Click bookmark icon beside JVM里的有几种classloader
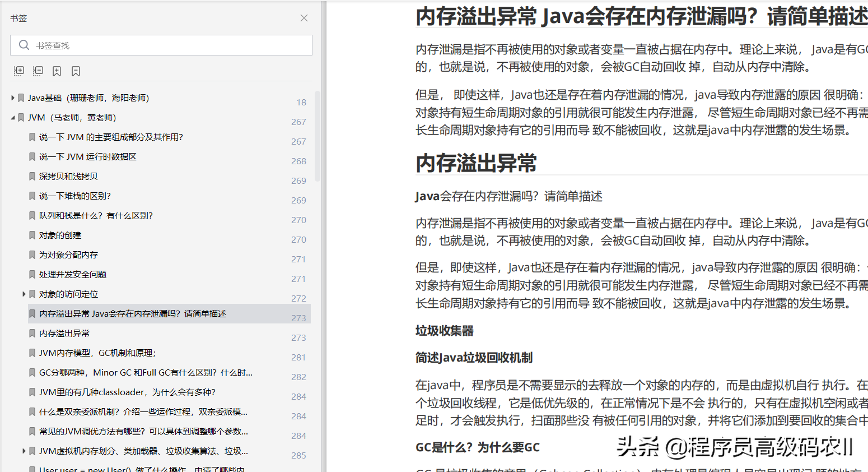This screenshot has height=472, width=868. coord(32,392)
